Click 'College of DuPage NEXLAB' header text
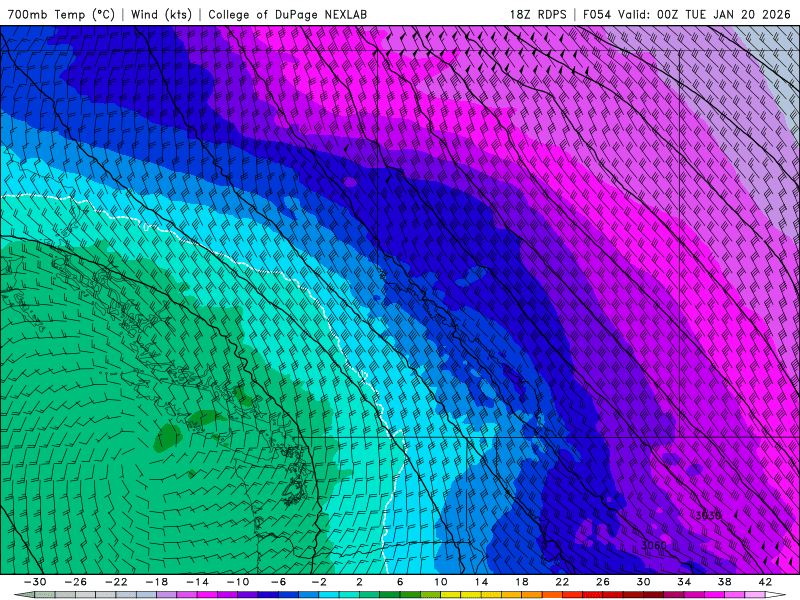The height and width of the screenshot is (600, 800). [287, 14]
